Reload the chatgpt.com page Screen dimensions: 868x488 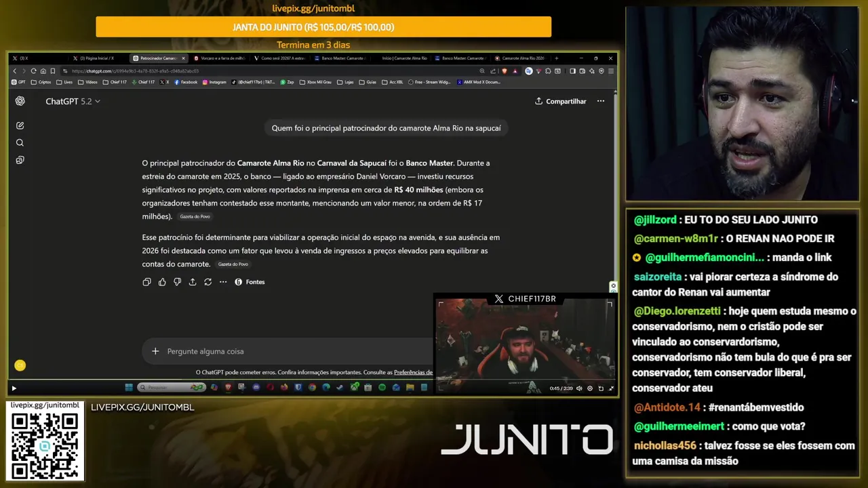[x=33, y=71]
